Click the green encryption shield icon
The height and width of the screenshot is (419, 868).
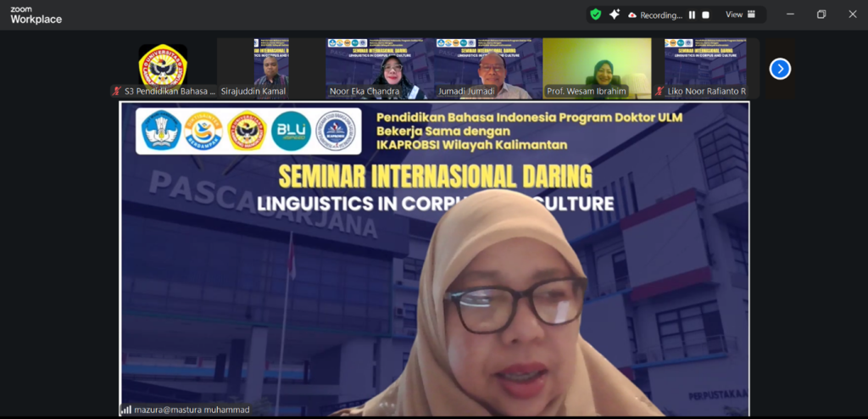596,14
